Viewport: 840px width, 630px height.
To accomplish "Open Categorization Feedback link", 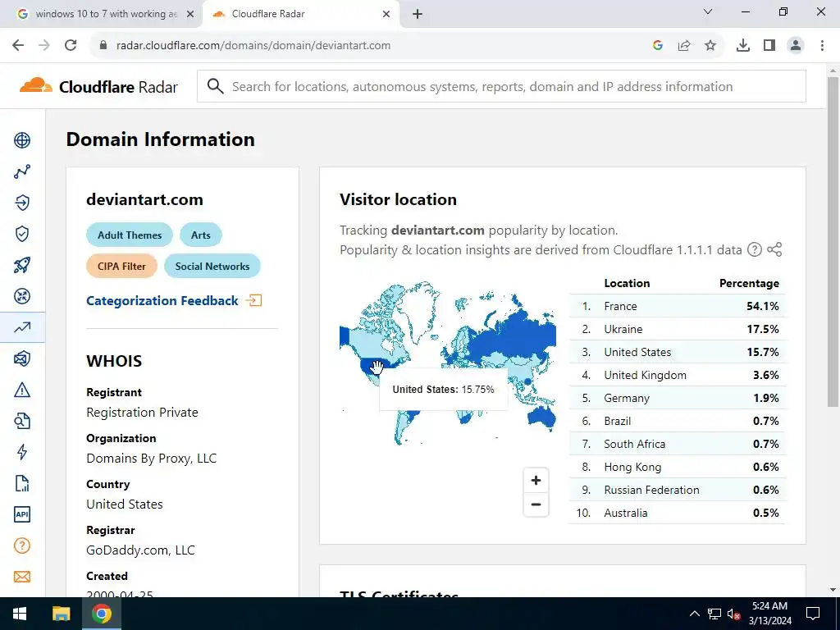I will pos(174,300).
